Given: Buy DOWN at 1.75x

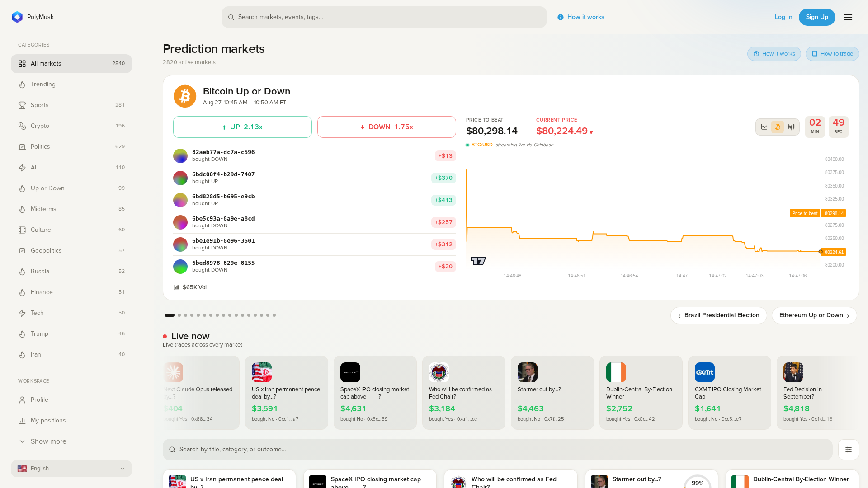Looking at the screenshot, I should click(387, 127).
